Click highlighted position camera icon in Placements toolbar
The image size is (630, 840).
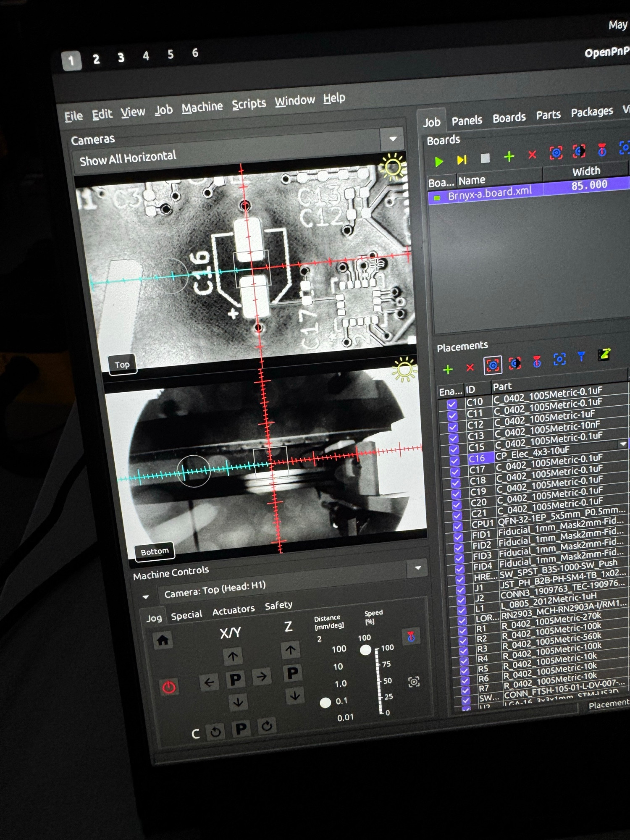coord(493,365)
